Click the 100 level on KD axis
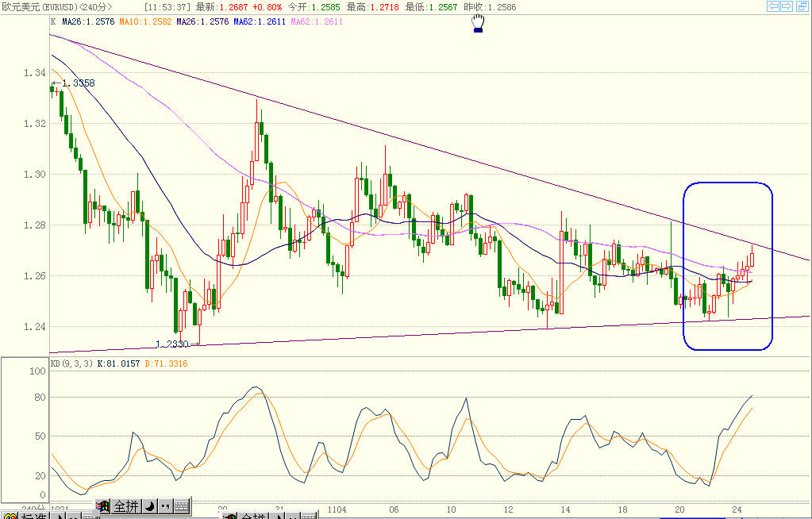This screenshot has height=519, width=812. (38, 371)
